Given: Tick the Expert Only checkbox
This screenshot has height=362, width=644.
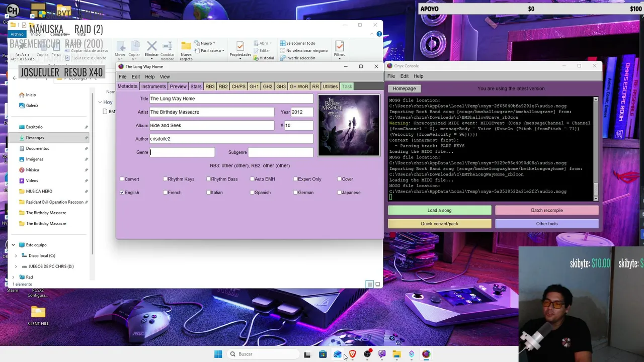Looking at the screenshot, I should (295, 179).
